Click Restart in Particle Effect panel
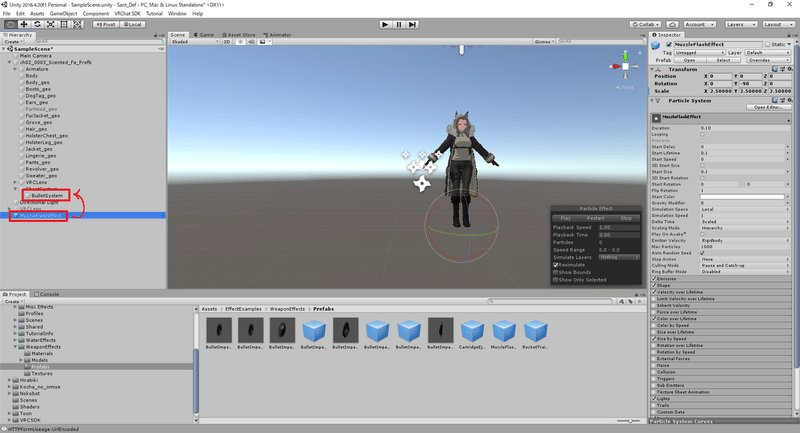800x433 pixels. 595,218
